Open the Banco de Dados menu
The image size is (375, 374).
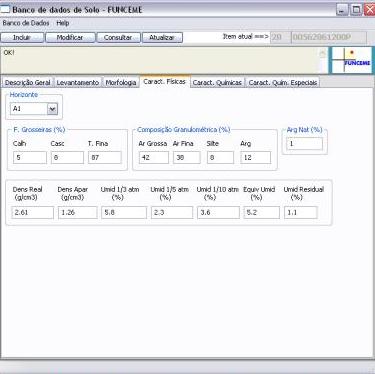pyautogui.click(x=26, y=23)
